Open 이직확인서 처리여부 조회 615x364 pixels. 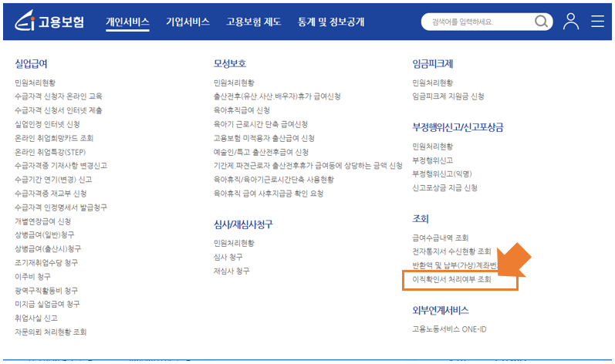[451, 279]
